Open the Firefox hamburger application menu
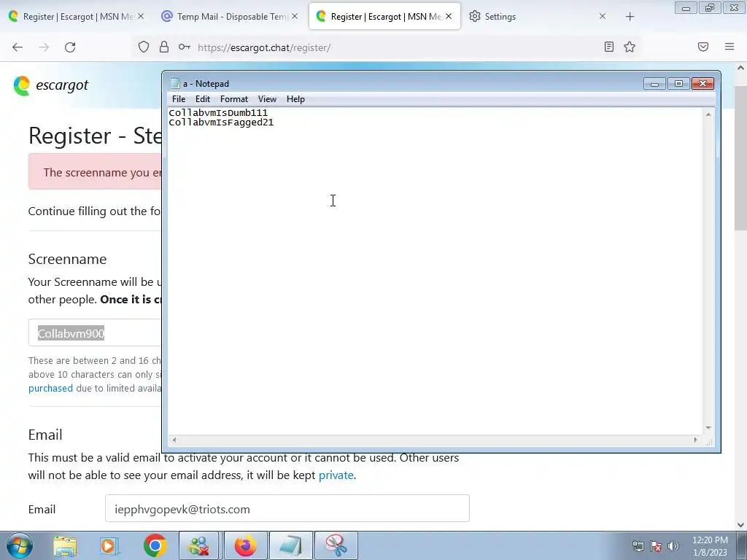 coord(729,47)
